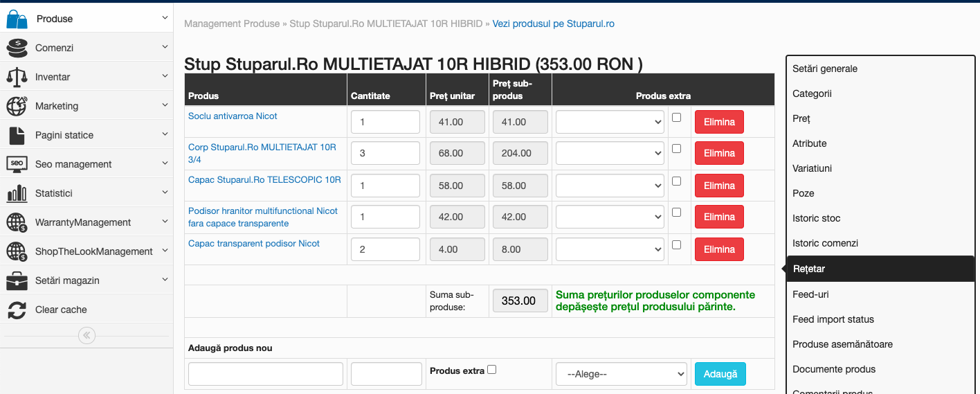Image resolution: width=980 pixels, height=394 pixels.
Task: Open extra dropdown for Capac transparent podisor
Action: pos(610,249)
